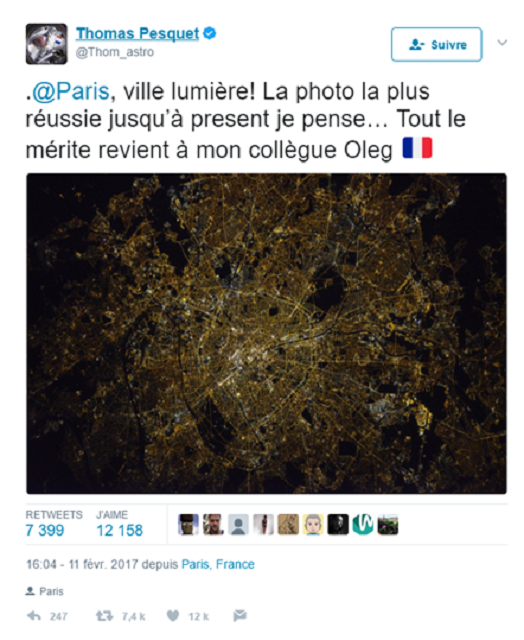Open the Paris night photo
This screenshot has width=524, height=640.
[x=266, y=333]
